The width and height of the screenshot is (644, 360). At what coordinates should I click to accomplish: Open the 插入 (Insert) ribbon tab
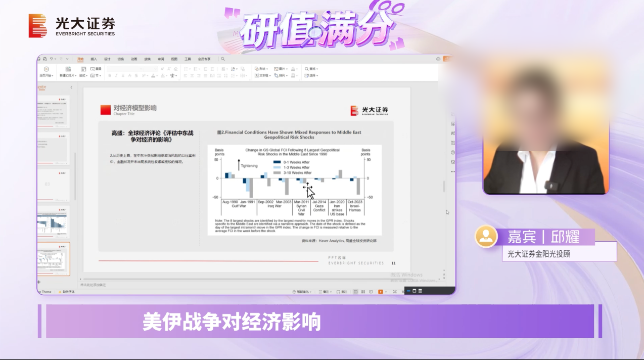94,59
